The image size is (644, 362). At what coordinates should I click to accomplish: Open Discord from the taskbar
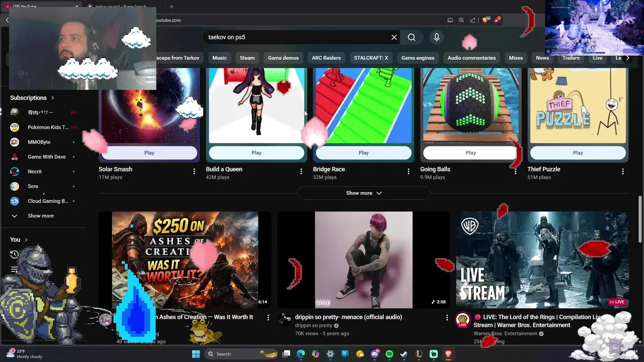tap(374, 354)
